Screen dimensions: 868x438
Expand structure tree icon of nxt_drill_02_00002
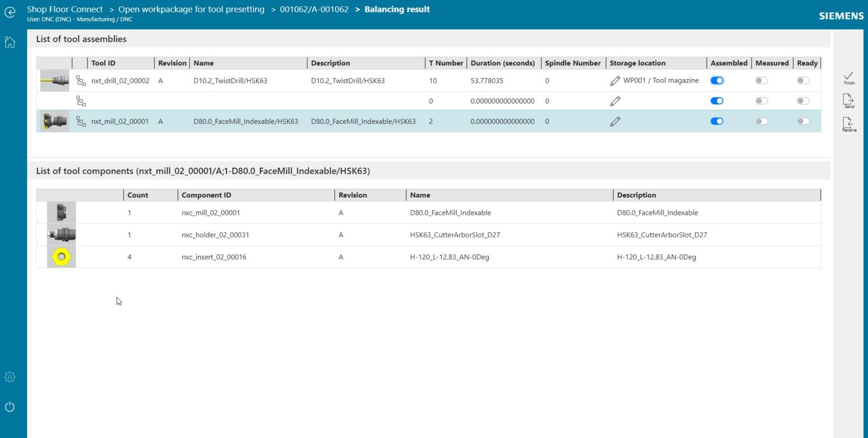(81, 81)
